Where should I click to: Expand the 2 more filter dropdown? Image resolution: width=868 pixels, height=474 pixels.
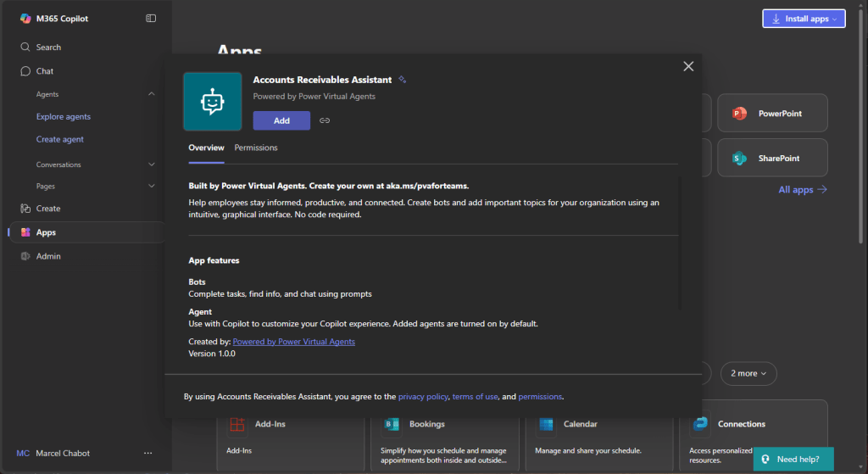(748, 373)
